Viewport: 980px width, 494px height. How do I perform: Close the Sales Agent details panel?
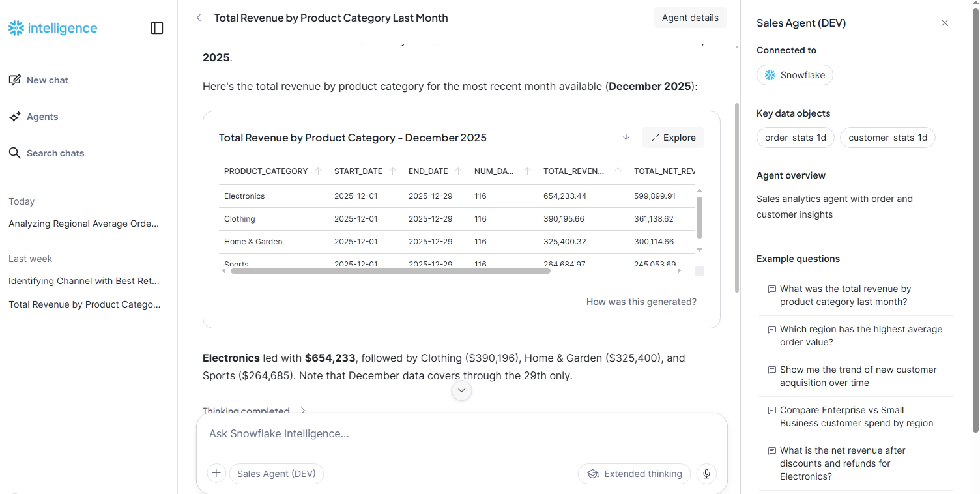(945, 23)
